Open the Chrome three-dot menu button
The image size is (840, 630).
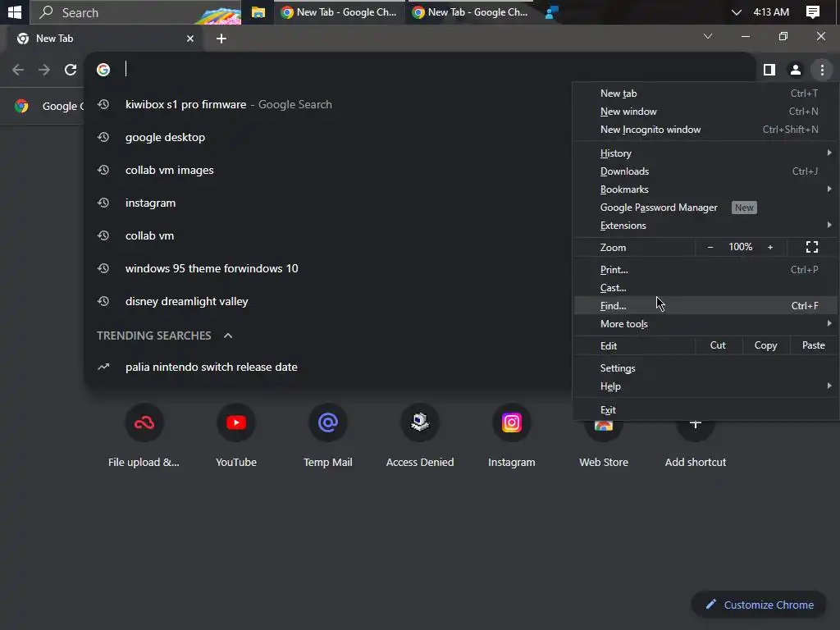[x=822, y=70]
